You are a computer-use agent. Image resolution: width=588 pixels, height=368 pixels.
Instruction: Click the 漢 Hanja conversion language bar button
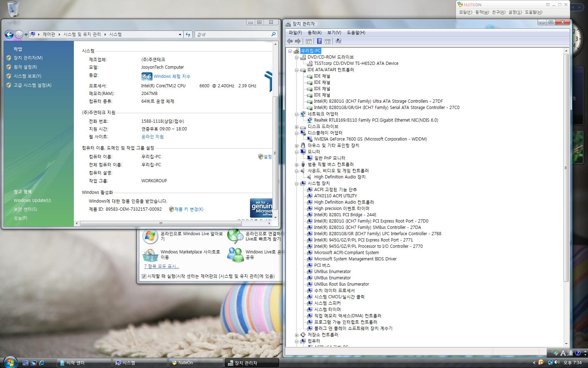[x=570, y=353]
